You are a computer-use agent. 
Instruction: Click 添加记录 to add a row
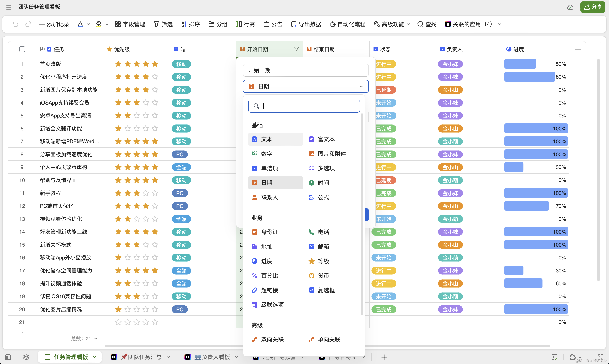pos(54,24)
